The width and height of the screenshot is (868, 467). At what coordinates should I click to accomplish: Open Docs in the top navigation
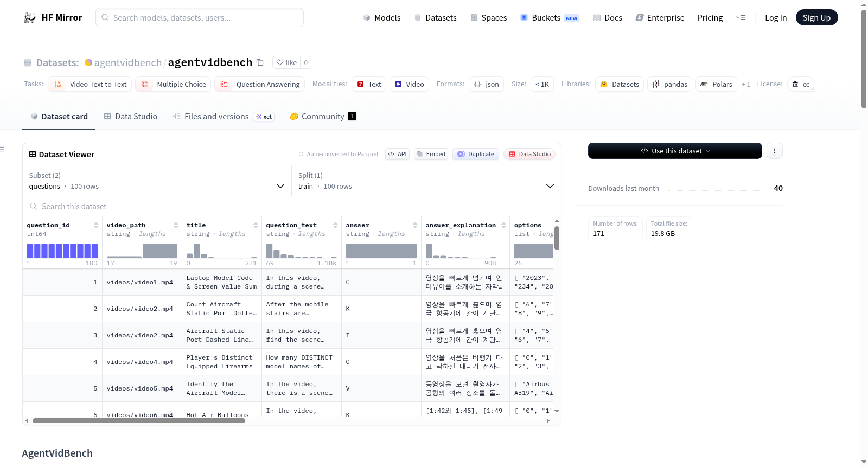(608, 17)
